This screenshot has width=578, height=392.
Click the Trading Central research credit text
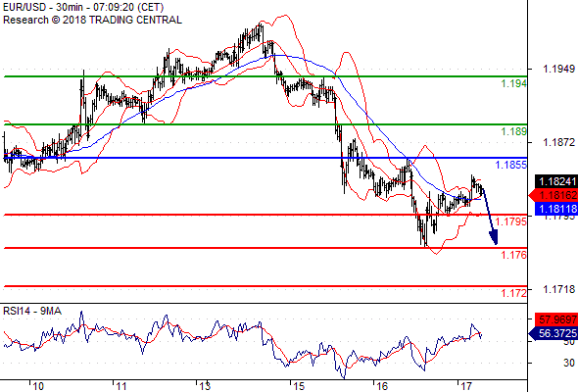click(92, 20)
